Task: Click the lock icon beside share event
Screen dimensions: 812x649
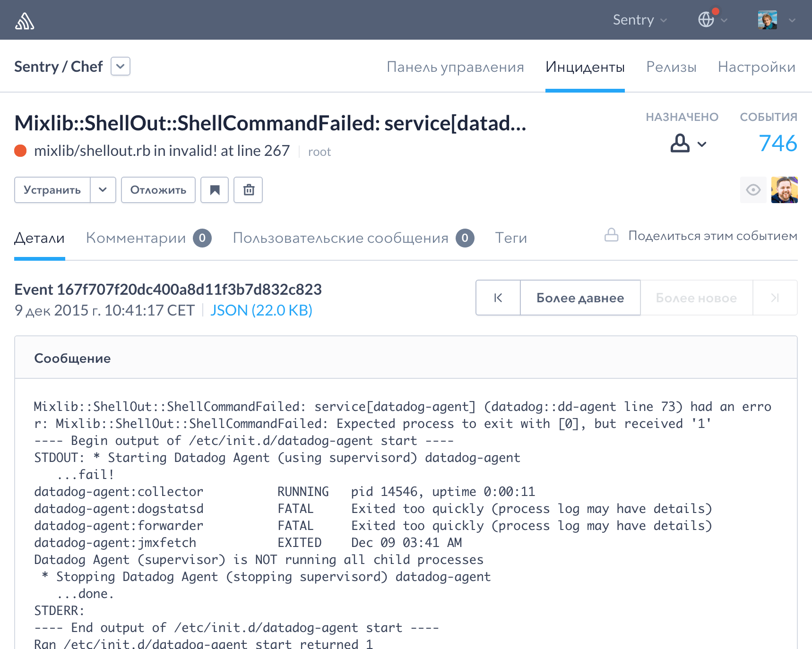Action: [x=612, y=235]
